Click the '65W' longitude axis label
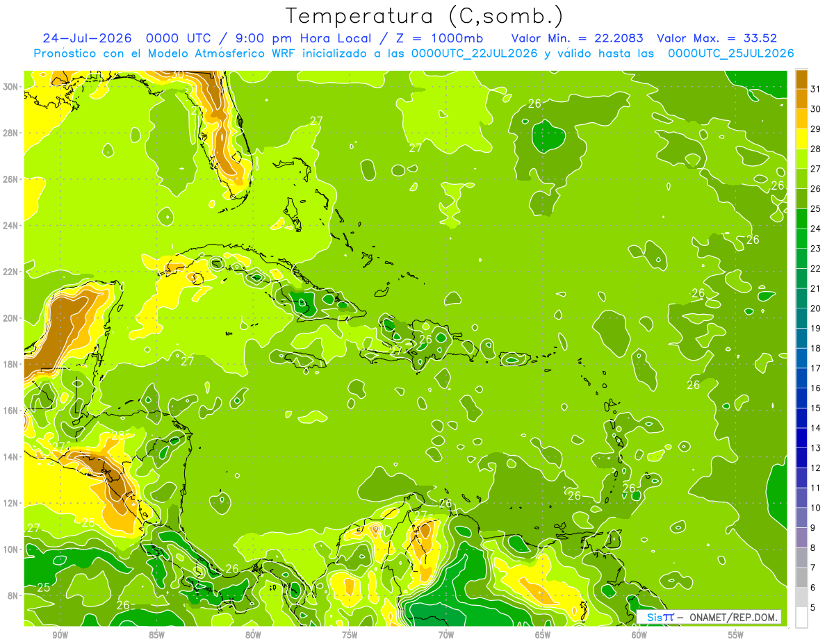834x644 pixels. point(543,635)
